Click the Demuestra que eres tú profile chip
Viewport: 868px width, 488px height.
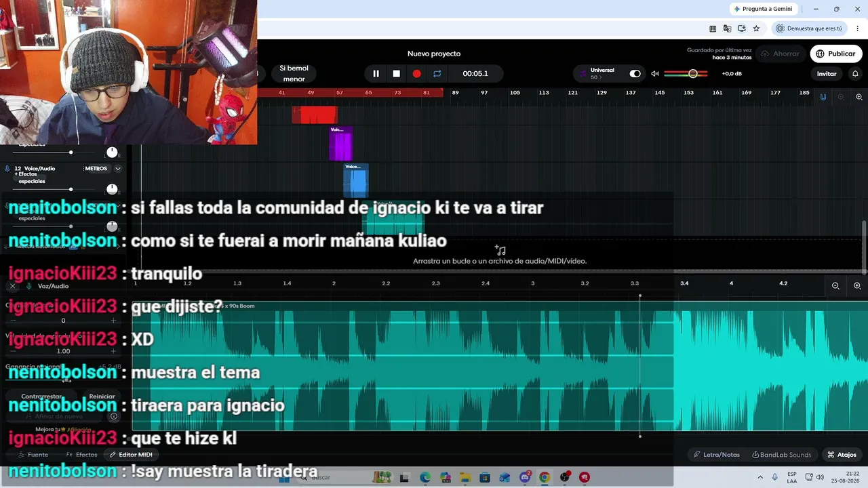click(x=810, y=28)
